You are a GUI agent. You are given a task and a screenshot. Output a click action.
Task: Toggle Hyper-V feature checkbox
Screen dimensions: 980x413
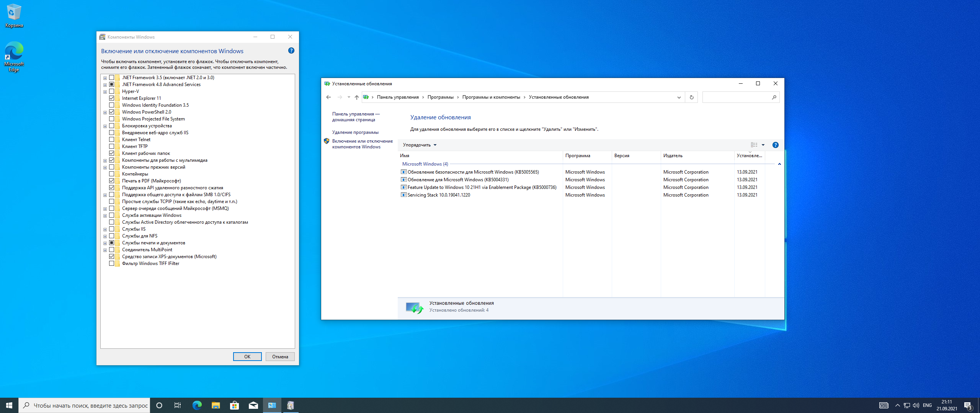coord(111,91)
